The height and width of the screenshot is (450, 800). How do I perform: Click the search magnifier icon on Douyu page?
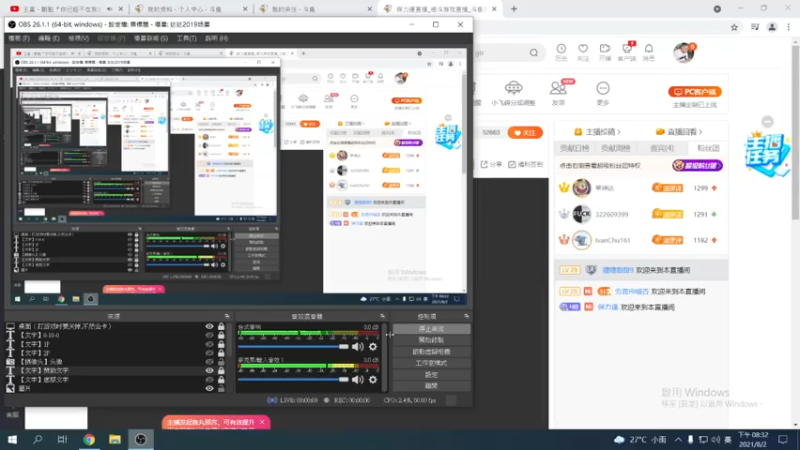pos(534,53)
